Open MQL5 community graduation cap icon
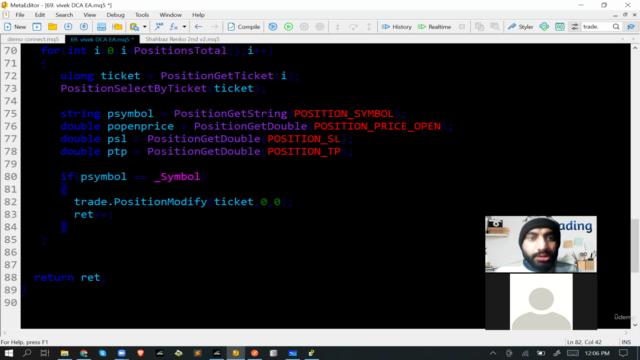 pyautogui.click(x=631, y=27)
